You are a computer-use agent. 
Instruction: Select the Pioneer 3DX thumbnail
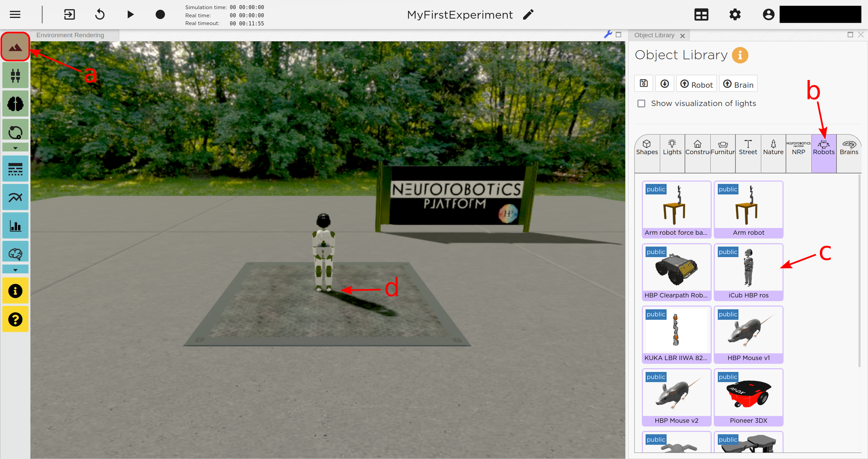click(x=749, y=398)
